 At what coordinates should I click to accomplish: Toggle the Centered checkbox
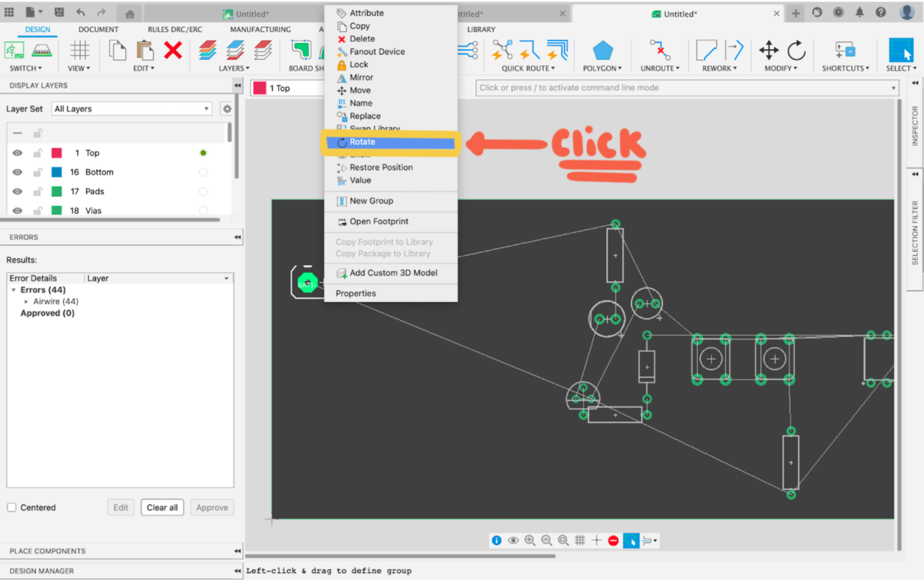[11, 507]
